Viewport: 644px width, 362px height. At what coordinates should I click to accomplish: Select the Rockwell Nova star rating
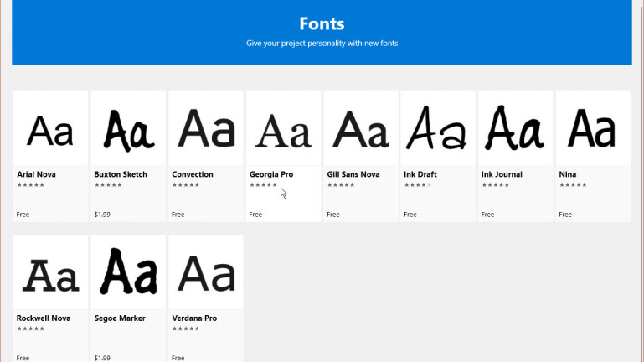(x=31, y=328)
